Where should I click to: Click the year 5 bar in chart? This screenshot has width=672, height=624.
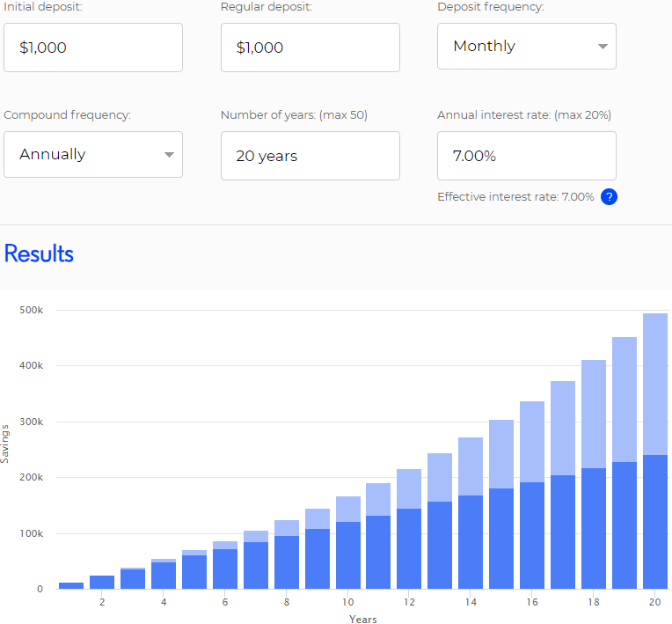[x=194, y=569]
